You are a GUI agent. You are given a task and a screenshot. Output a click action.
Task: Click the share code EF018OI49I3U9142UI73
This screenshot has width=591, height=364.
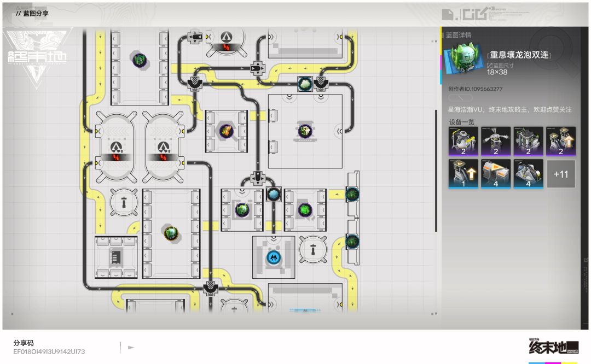pyautogui.click(x=49, y=351)
